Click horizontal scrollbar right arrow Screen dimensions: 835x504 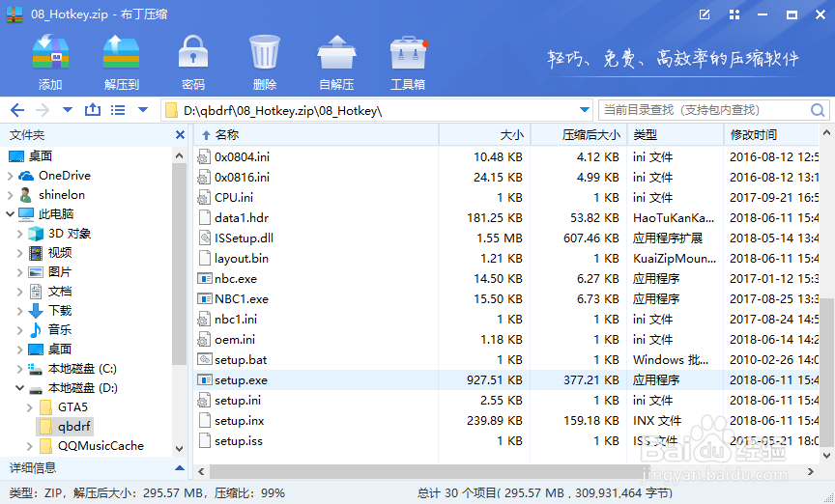coord(811,471)
